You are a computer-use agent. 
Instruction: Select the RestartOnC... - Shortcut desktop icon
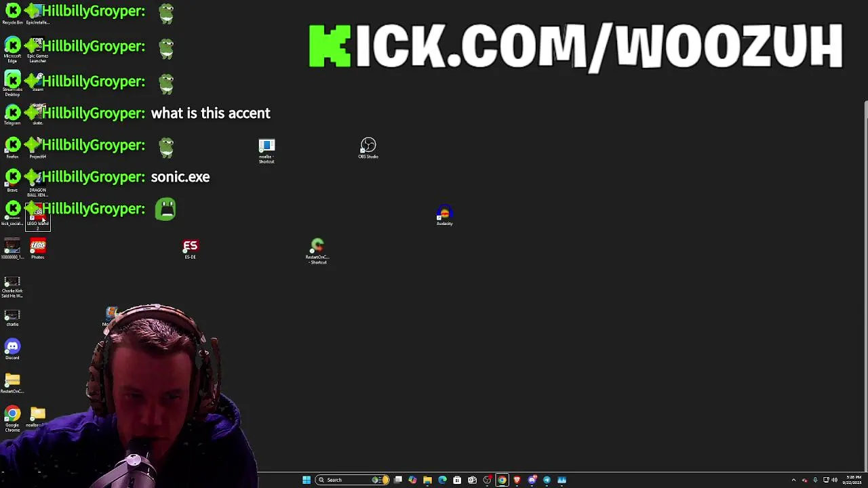(317, 251)
